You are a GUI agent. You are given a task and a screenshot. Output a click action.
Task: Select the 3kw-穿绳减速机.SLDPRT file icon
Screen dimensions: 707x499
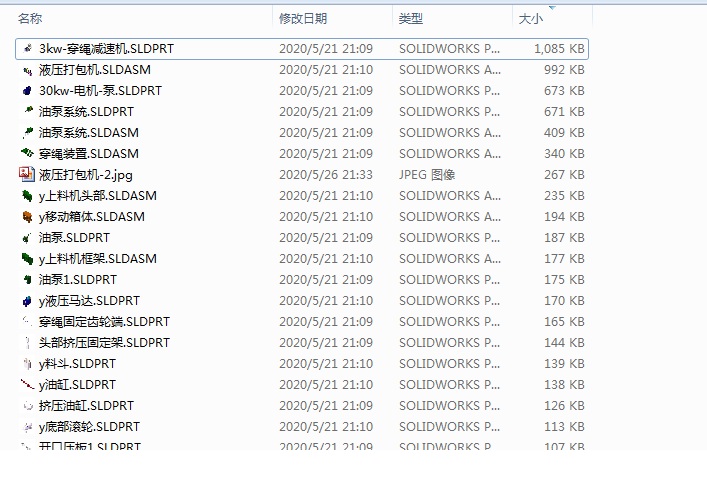tap(27, 48)
